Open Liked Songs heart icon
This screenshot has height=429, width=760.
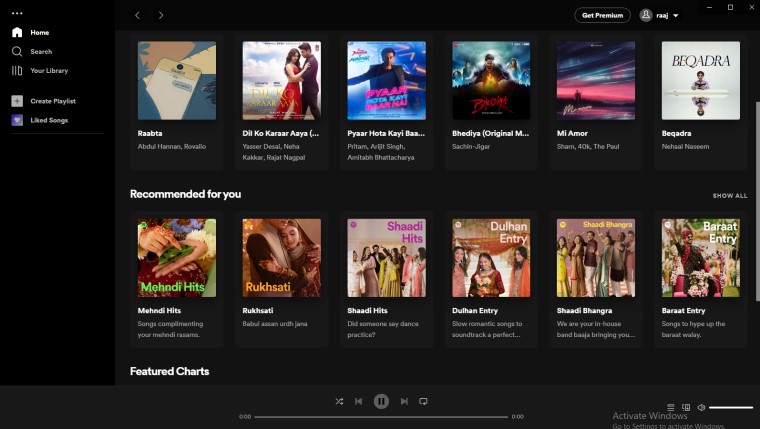pos(17,120)
